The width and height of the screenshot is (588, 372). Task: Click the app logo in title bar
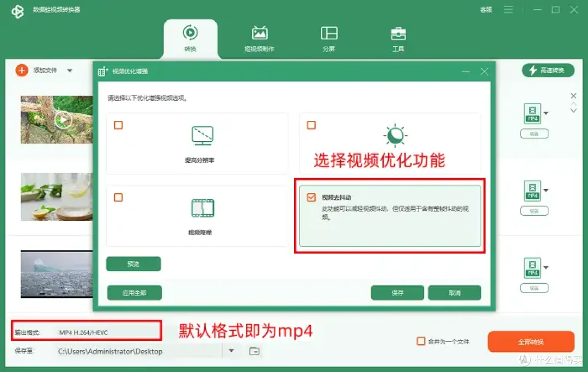point(17,11)
